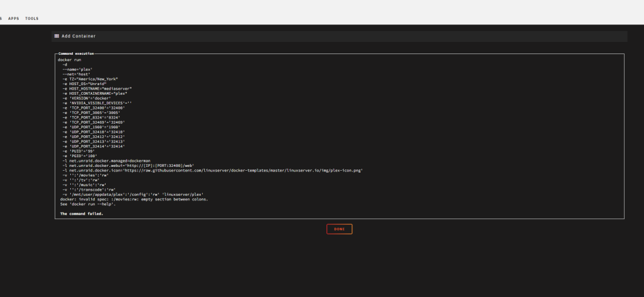This screenshot has height=297, width=644.
Task: Click the TCP_PORT_3005 line
Action: point(91,113)
